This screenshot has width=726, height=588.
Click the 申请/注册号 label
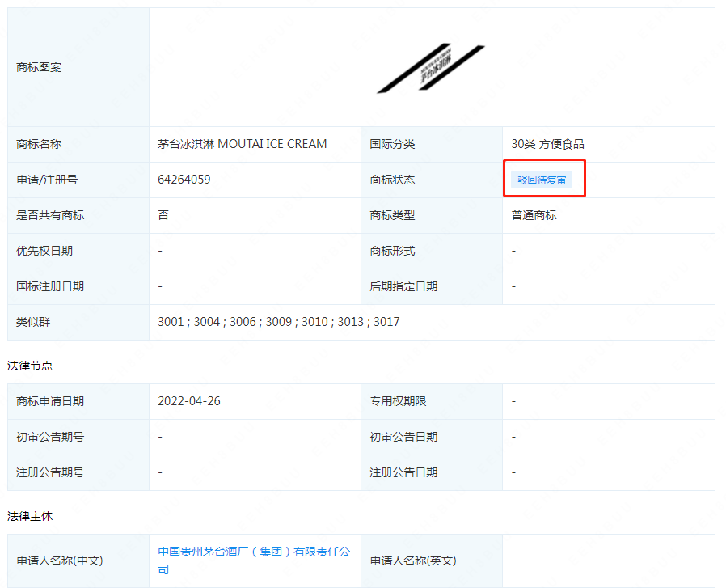pos(47,180)
